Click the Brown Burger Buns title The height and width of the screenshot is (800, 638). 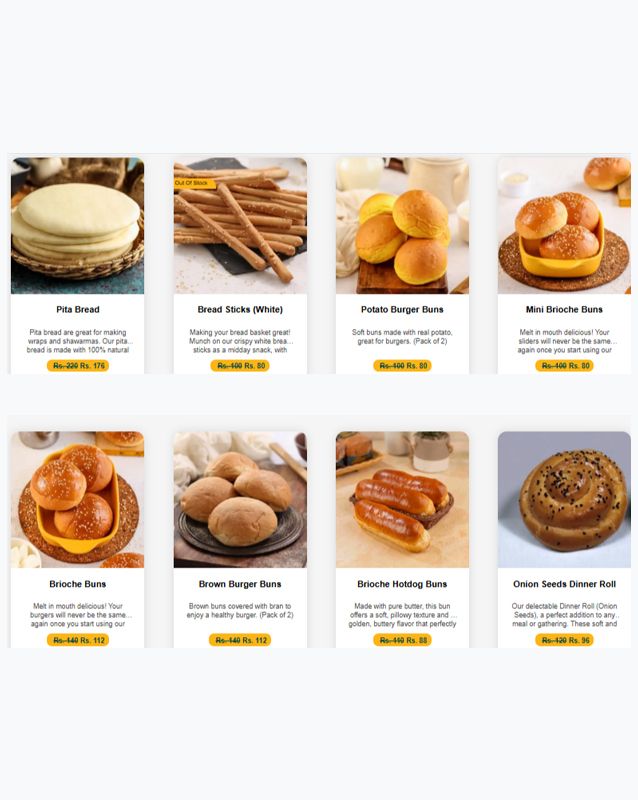pos(240,584)
